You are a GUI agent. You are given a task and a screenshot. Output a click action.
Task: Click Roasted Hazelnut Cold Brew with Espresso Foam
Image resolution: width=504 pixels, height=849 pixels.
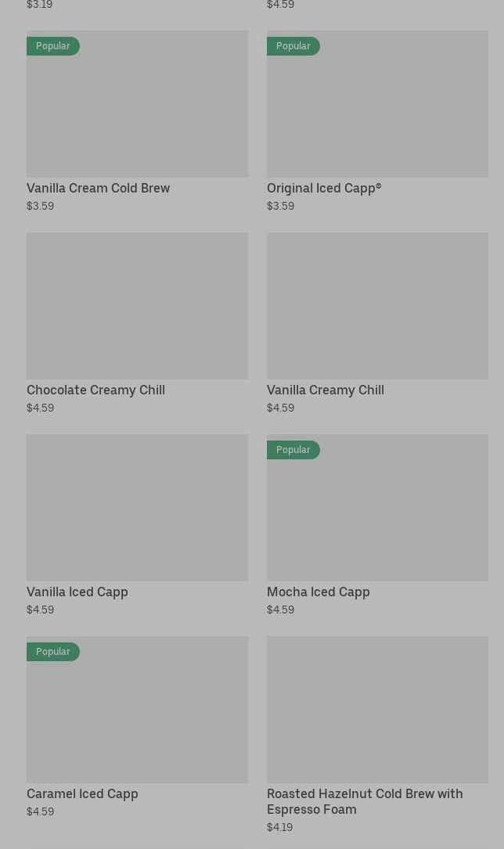364,801
